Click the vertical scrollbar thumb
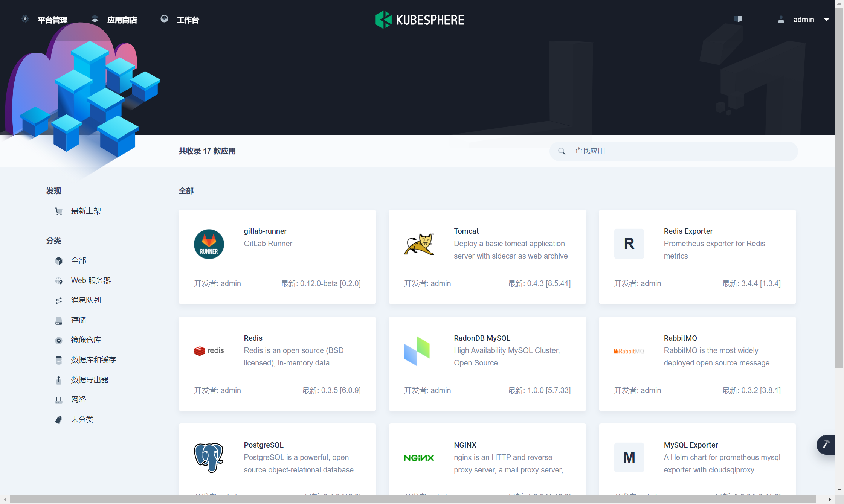 click(x=839, y=188)
